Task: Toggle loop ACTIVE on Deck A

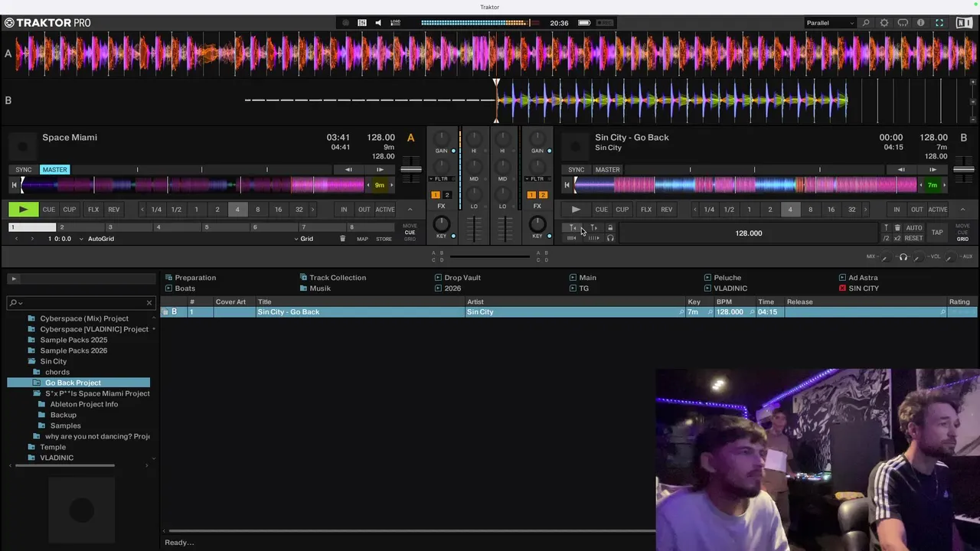Action: pos(385,210)
